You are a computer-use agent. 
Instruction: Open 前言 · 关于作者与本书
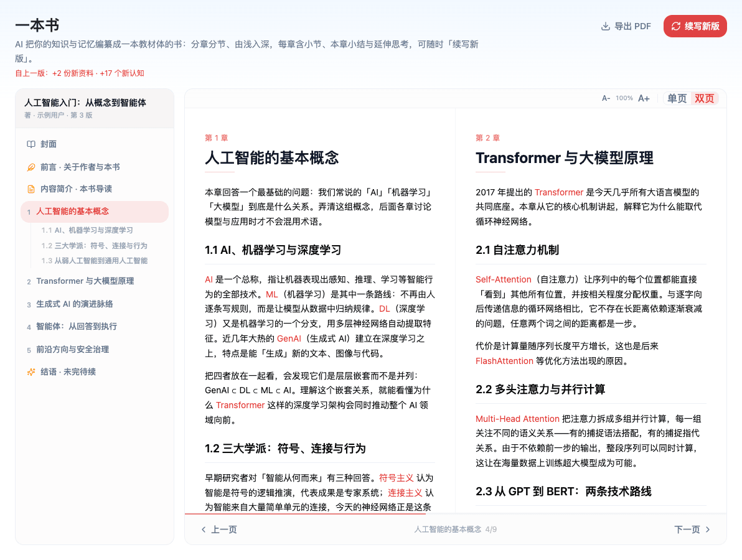pos(95,167)
